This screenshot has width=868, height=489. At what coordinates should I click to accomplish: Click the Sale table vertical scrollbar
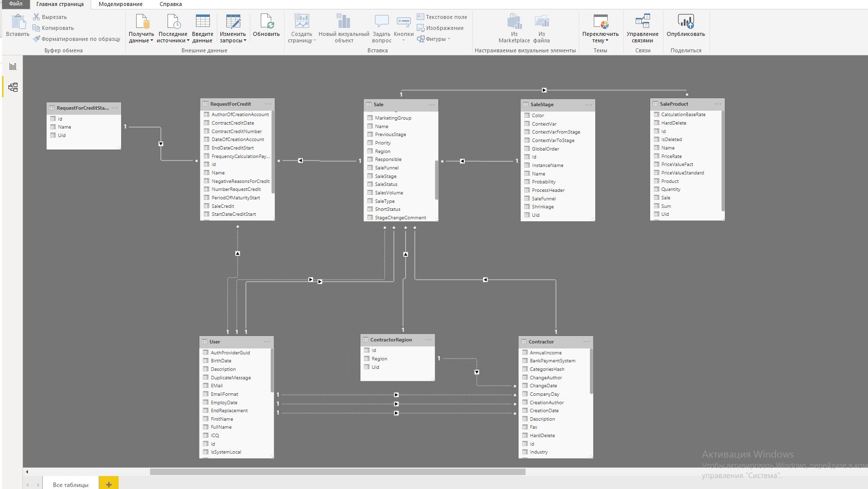tap(436, 180)
